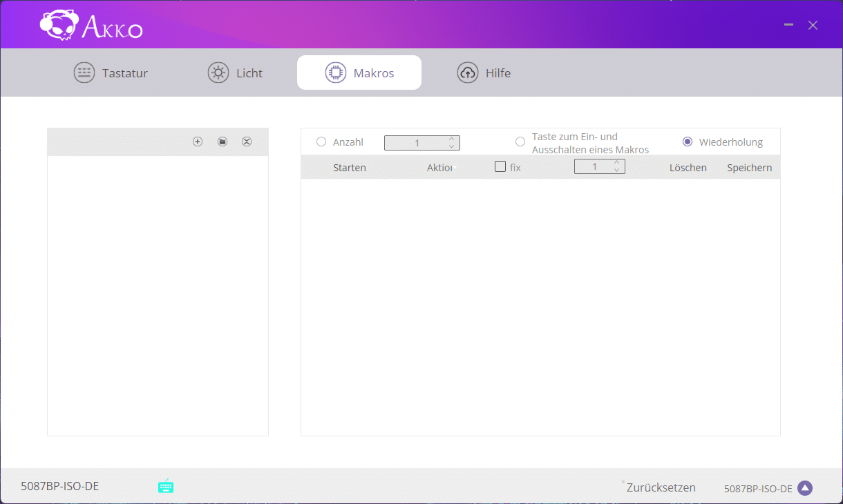Select the Anzahl radio button
This screenshot has width=843, height=504.
pos(321,142)
